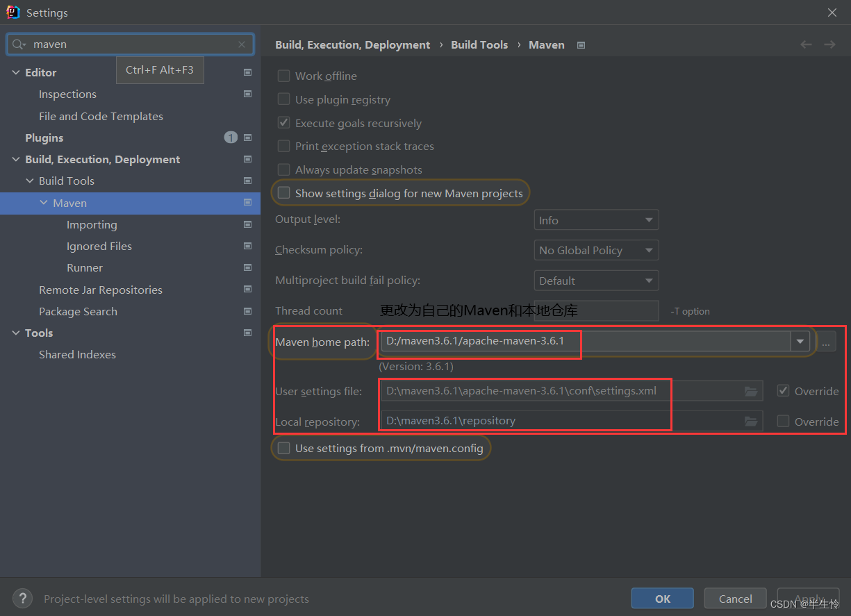Open help with the question mark icon
Viewport: 851px width, 616px height.
tap(23, 598)
